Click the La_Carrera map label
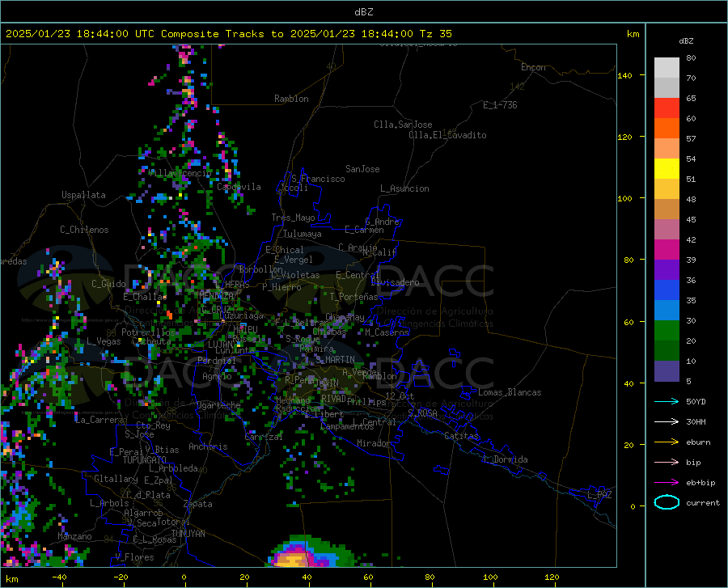 coord(99,420)
